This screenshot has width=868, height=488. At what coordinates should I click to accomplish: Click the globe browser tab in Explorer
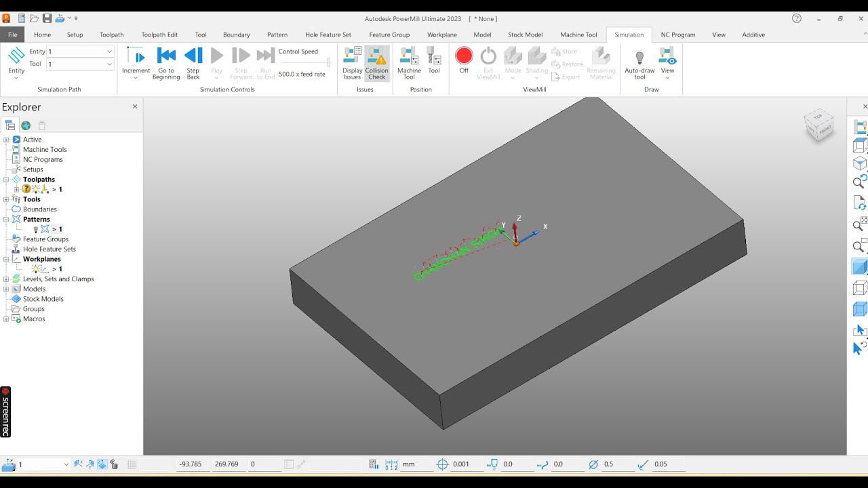coord(26,125)
